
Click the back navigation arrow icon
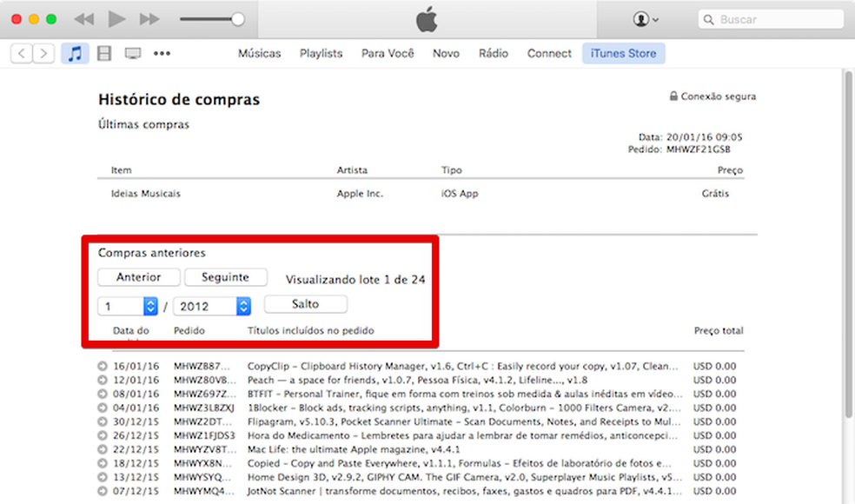(21, 53)
